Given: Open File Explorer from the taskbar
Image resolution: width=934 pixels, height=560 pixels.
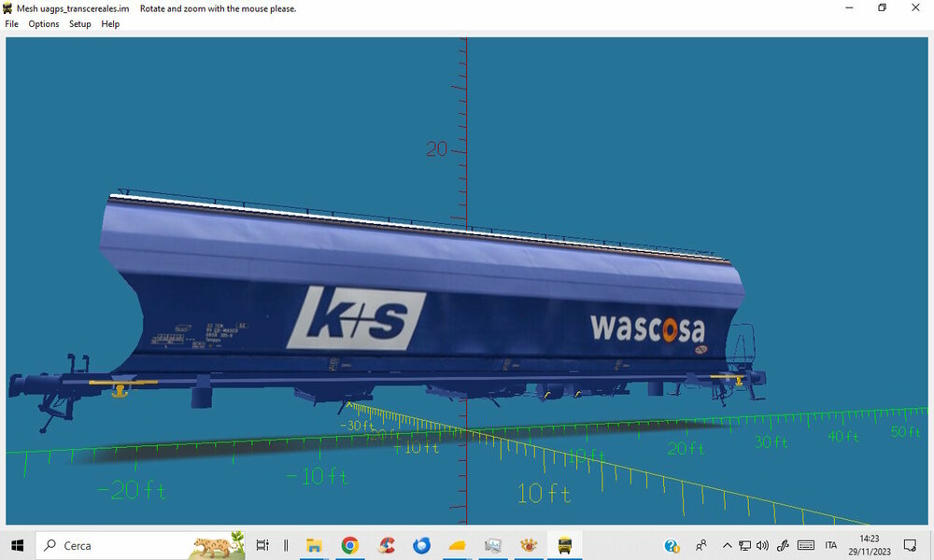Looking at the screenshot, I should pos(314,545).
